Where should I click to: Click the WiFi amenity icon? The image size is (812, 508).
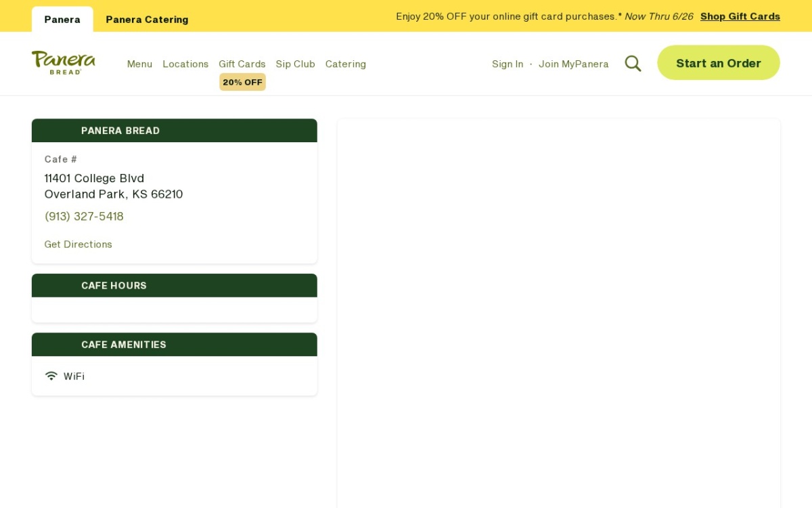pos(51,376)
